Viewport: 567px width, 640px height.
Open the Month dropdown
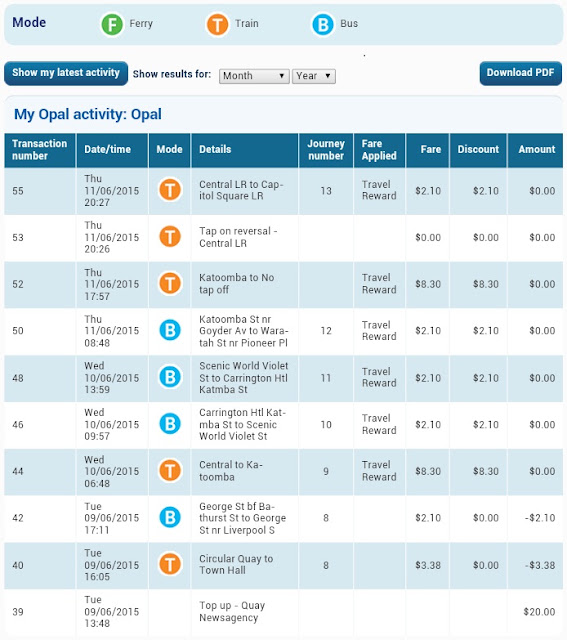(254, 76)
